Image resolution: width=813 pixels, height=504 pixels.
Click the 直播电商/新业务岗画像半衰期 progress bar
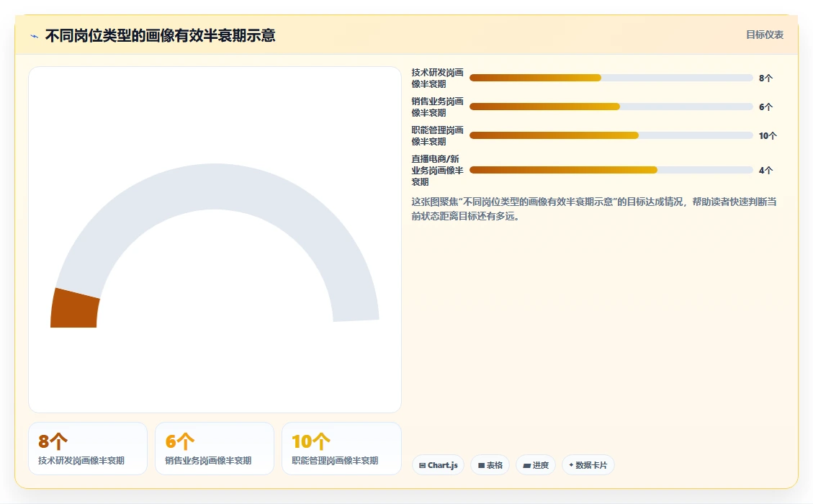(x=611, y=170)
